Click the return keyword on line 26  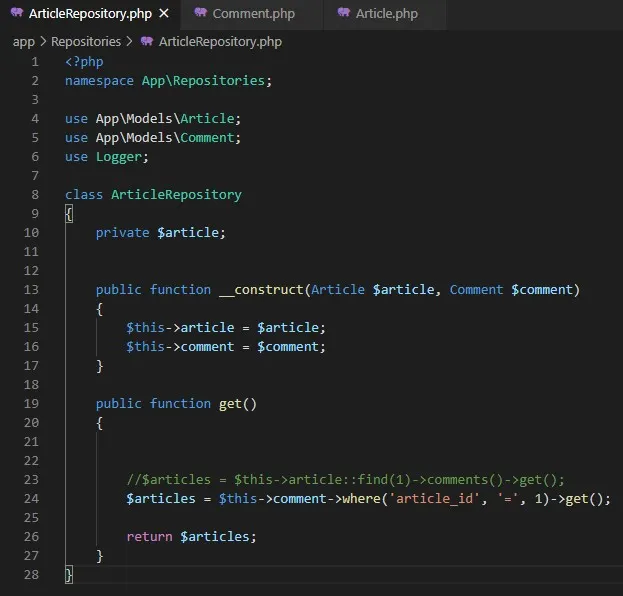pos(149,537)
